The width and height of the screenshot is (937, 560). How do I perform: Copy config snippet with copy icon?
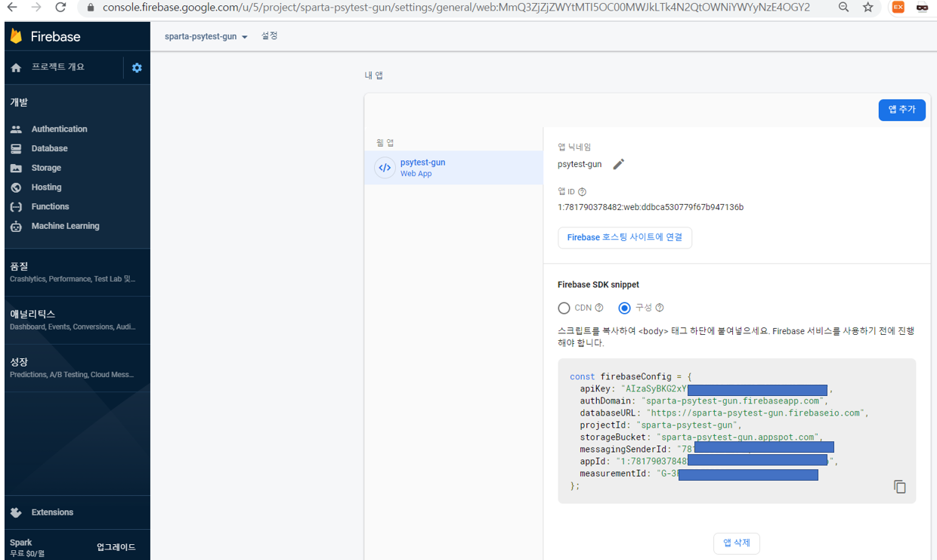(899, 487)
